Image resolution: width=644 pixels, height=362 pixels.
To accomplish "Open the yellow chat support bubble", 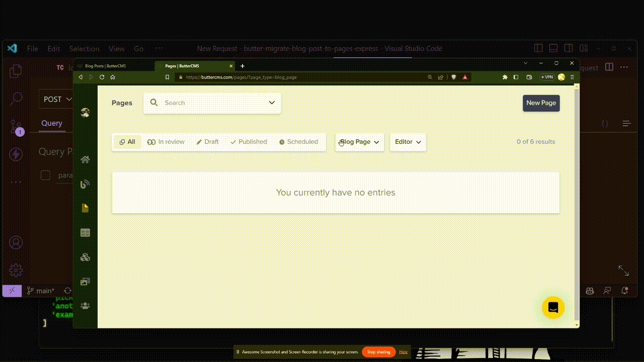I will coord(553,308).
